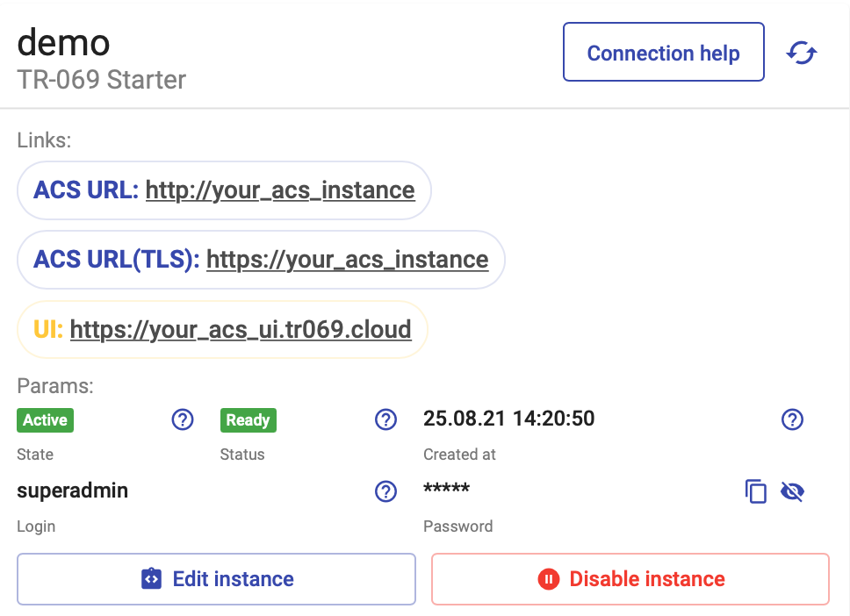850x616 pixels.
Task: Click the green Active state badge
Action: 45,419
